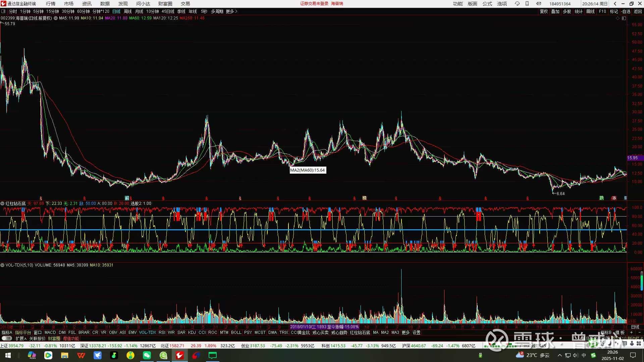Open the WeChat taskbar icon
644x362 pixels.
[147, 355]
